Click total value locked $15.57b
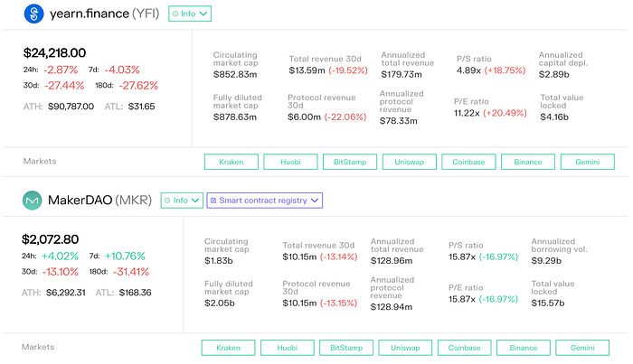Image resolution: width=633 pixels, height=364 pixels. click(x=548, y=303)
